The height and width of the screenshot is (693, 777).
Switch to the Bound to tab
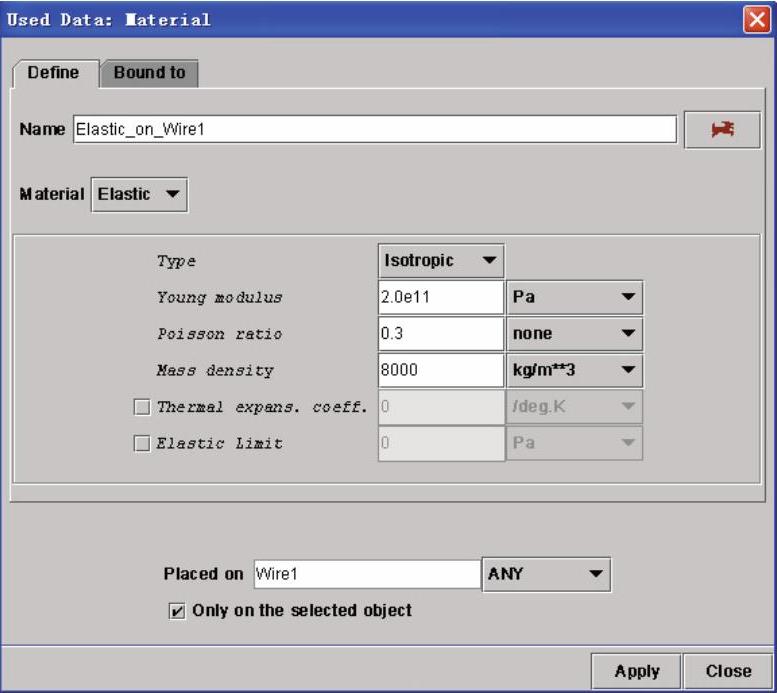click(149, 73)
